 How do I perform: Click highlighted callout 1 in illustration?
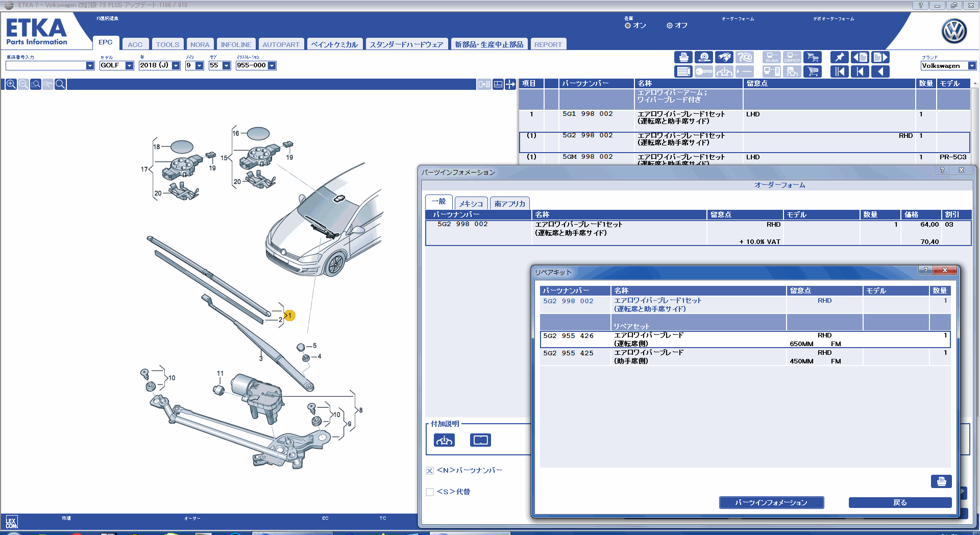coord(289,315)
